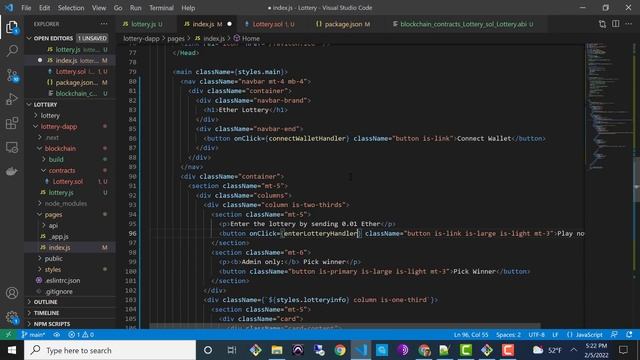Split the editor right
This screenshot has width=640, height=360.
[x=616, y=24]
